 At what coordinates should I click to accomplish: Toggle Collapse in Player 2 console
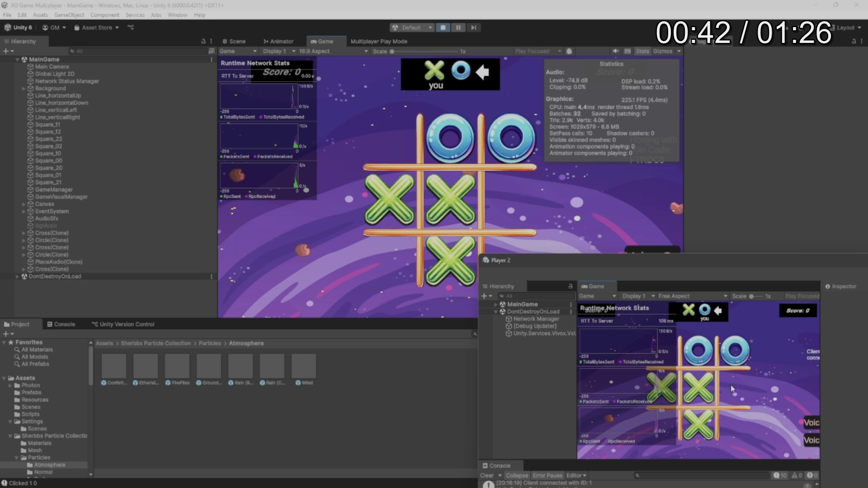pyautogui.click(x=517, y=475)
